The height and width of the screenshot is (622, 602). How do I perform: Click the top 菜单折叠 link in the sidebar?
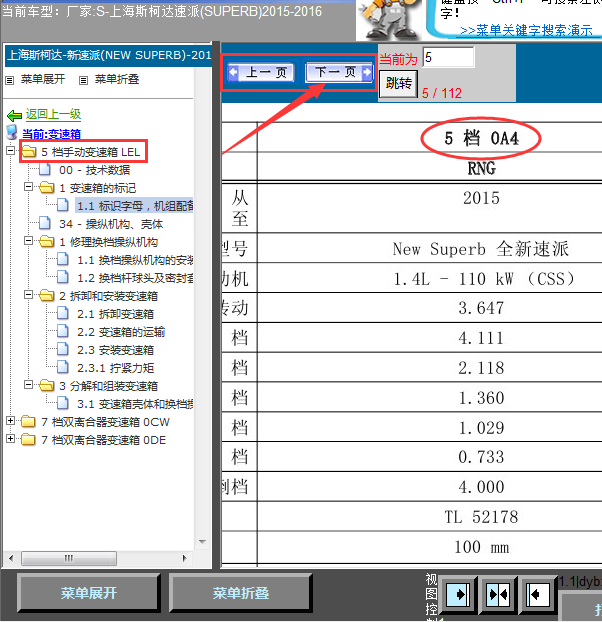(117, 79)
